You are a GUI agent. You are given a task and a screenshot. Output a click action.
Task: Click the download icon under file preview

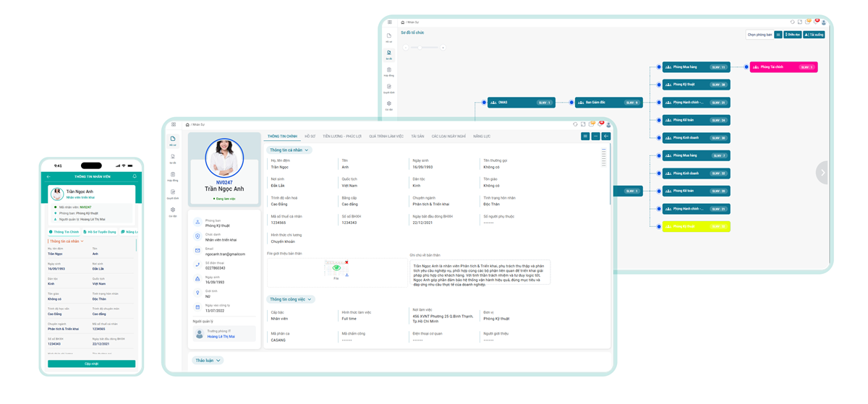click(346, 275)
